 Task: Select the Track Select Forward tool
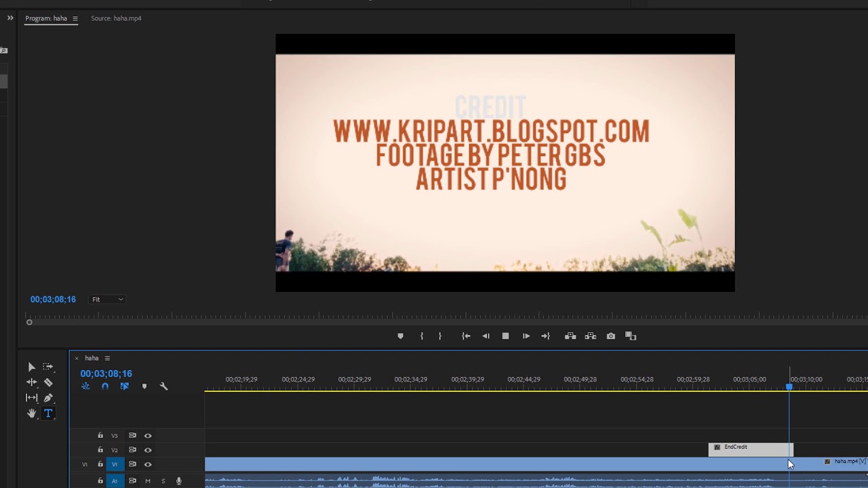point(48,367)
